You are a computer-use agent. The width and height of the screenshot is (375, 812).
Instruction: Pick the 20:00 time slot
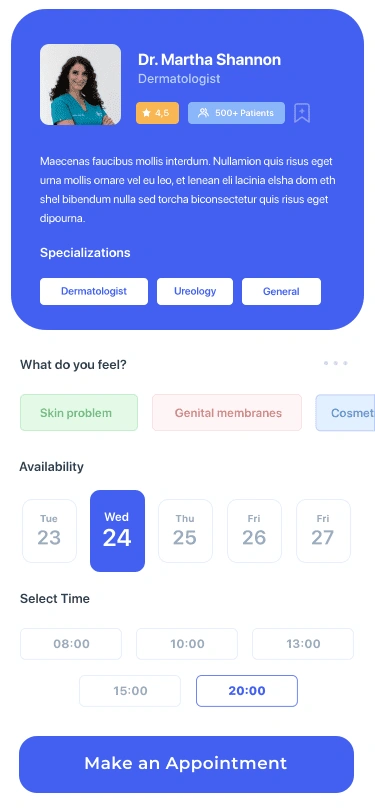click(x=247, y=691)
